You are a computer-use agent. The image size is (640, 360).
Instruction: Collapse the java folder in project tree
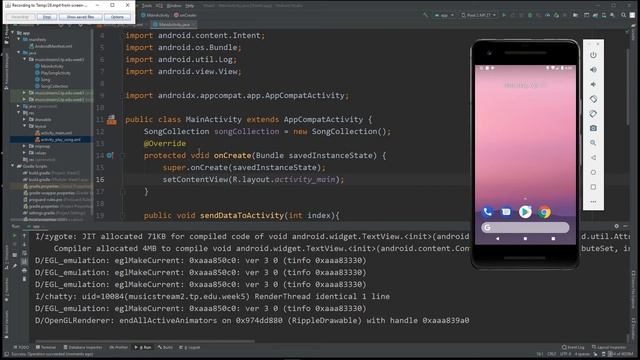[19, 53]
